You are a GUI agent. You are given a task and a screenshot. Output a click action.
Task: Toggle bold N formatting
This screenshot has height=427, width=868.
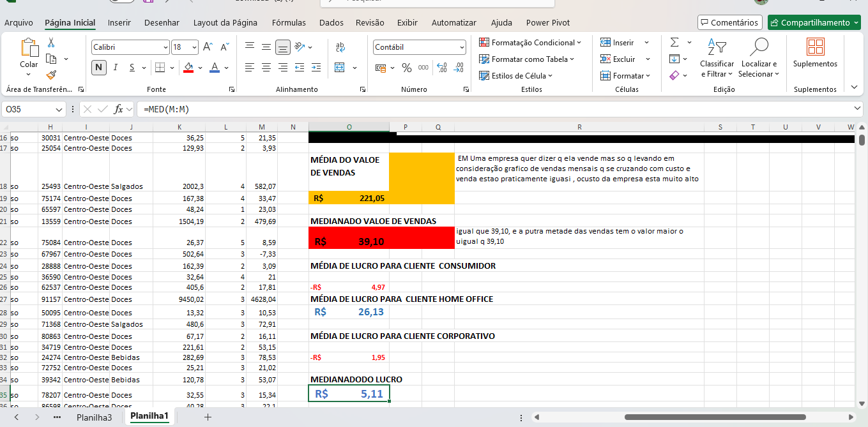tap(99, 67)
